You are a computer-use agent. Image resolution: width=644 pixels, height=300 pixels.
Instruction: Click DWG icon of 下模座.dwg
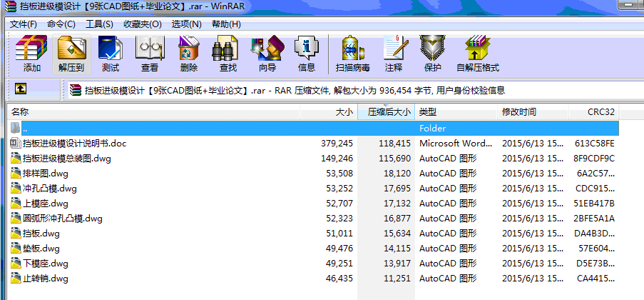click(x=16, y=264)
